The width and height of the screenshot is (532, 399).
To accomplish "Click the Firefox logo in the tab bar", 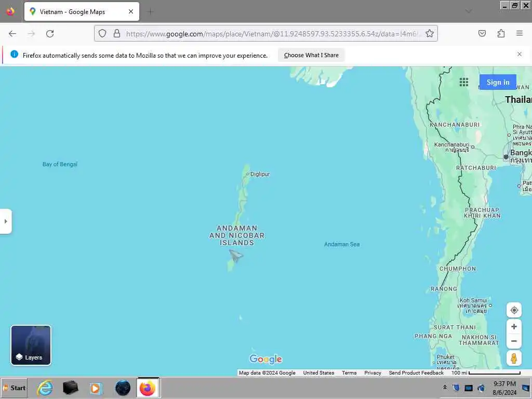I will (x=10, y=11).
